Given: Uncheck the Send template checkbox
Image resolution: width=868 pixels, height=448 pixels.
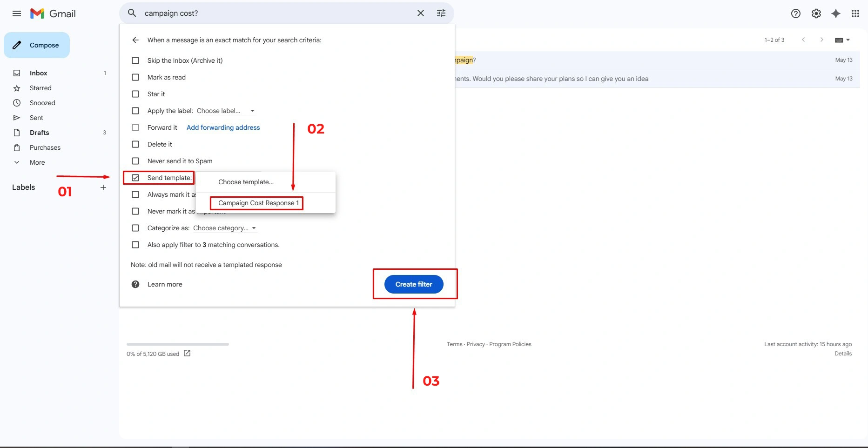Looking at the screenshot, I should (x=135, y=178).
